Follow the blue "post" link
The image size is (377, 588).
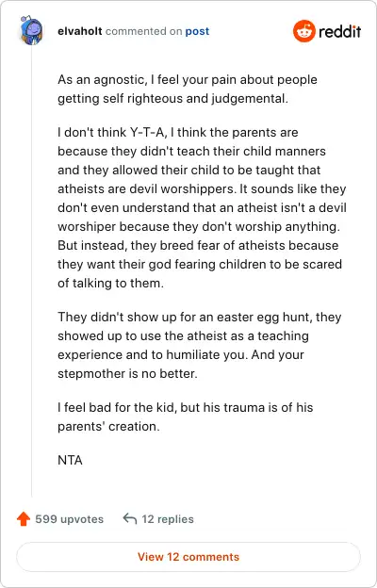click(x=197, y=31)
